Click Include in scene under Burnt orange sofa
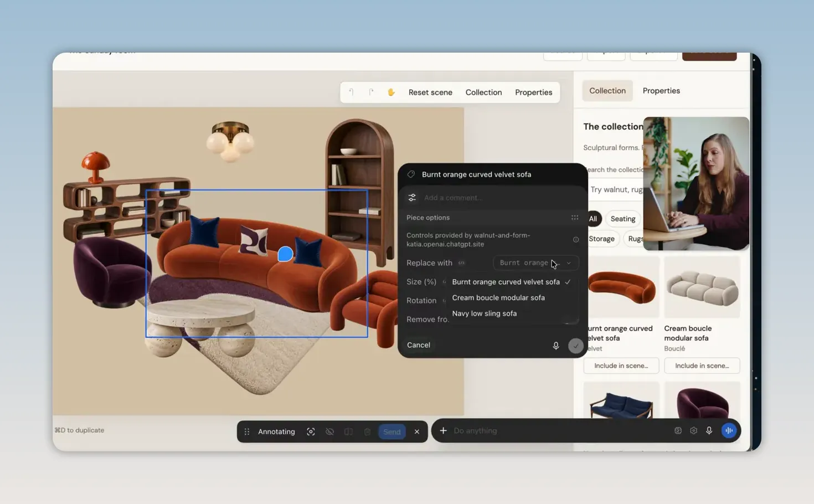This screenshot has width=814, height=504. 621,366
